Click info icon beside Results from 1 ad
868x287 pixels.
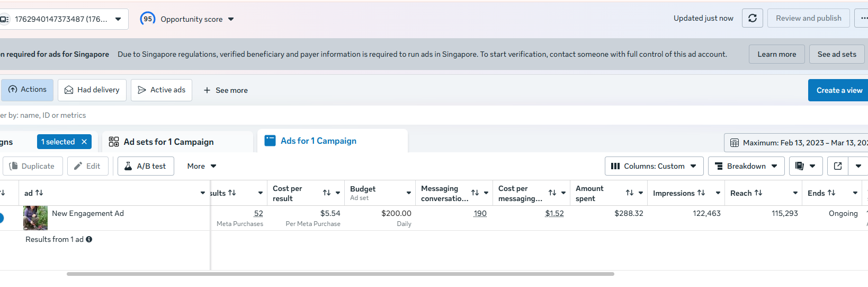[x=89, y=239]
